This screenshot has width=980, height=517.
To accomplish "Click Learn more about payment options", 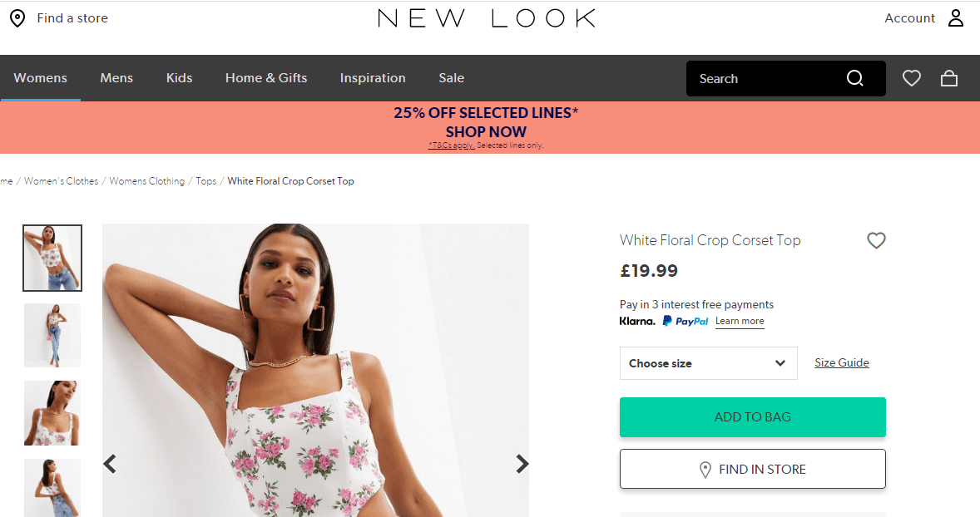I will pyautogui.click(x=740, y=322).
